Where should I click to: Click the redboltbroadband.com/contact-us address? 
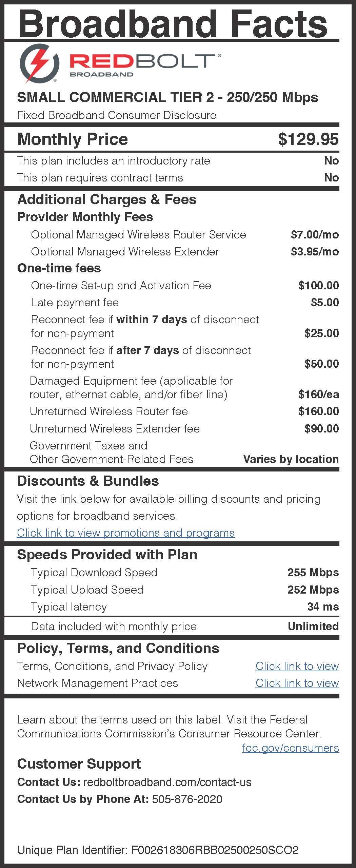[167, 782]
